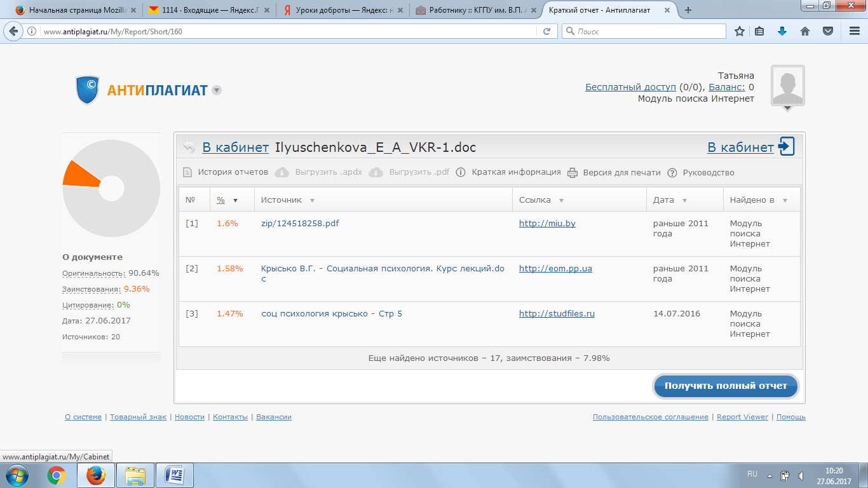
Task: Open the Firefox hamburger menu
Action: (x=855, y=31)
